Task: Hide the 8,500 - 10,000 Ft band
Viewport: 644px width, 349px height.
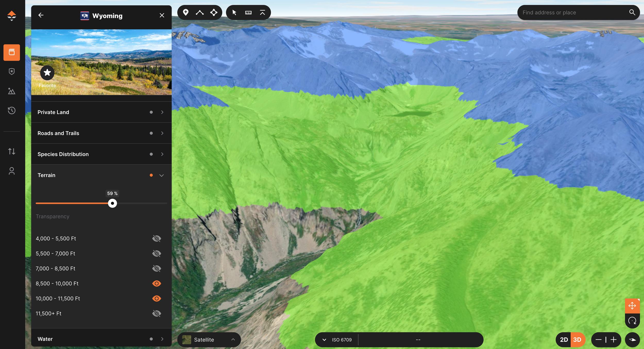Action: pyautogui.click(x=157, y=283)
